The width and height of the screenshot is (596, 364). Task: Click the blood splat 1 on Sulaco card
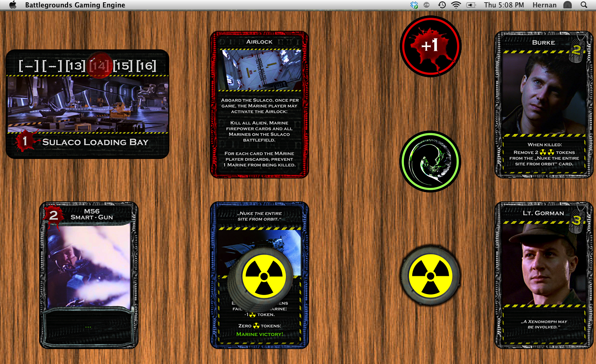(25, 141)
